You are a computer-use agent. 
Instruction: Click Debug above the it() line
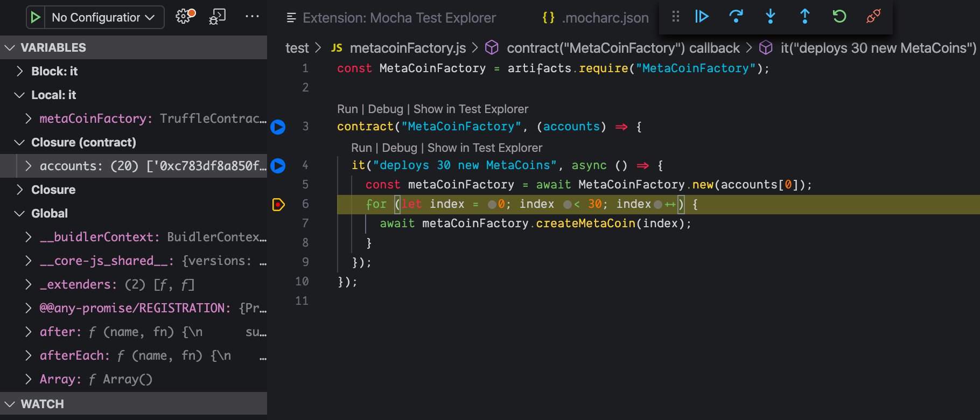(400, 148)
